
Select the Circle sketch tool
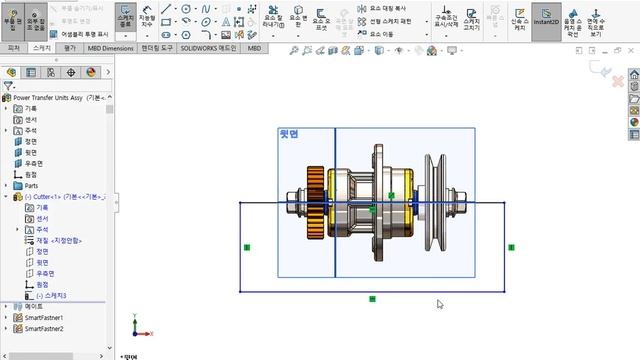point(186,9)
